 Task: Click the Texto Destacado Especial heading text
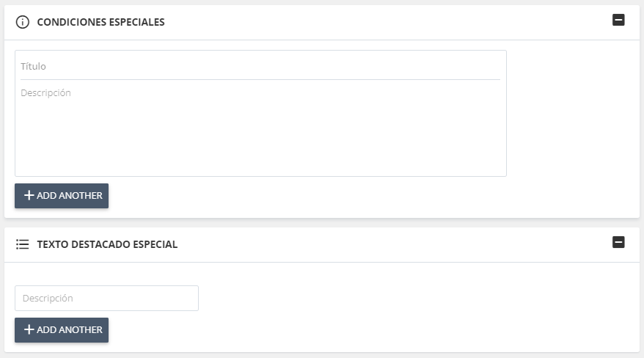[107, 245]
